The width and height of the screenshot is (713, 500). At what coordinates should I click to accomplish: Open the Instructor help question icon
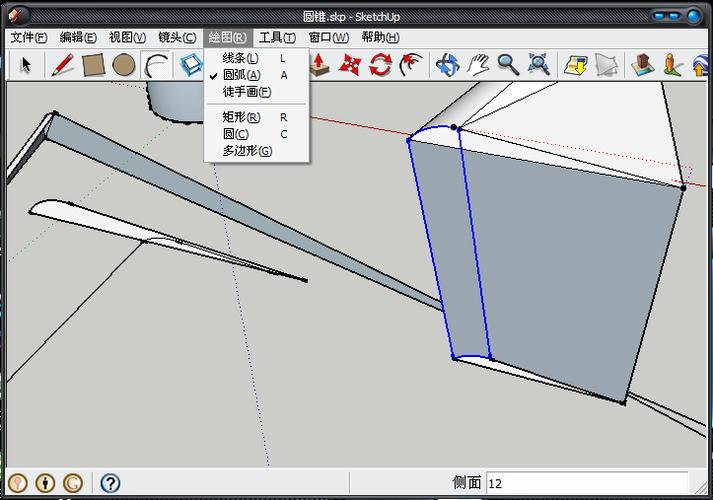tap(110, 483)
